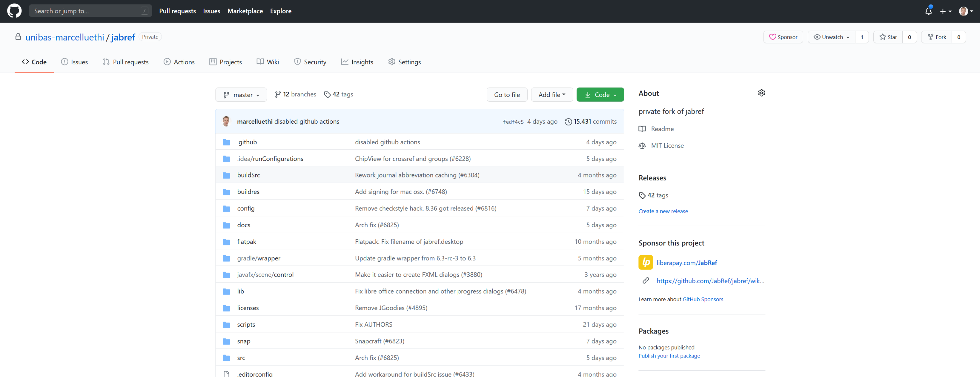This screenshot has height=377, width=980.
Task: Open the Insights tab
Action: coord(357,62)
